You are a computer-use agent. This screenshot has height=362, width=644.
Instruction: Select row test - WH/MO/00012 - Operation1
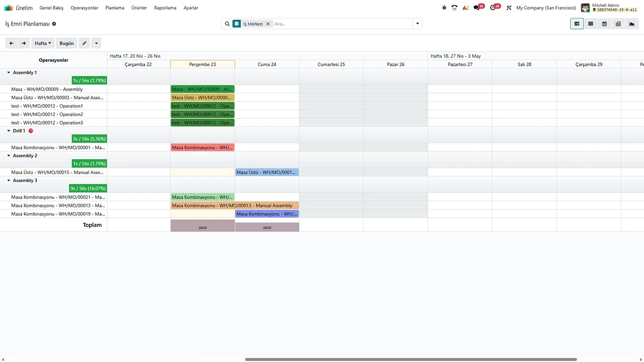click(x=53, y=106)
